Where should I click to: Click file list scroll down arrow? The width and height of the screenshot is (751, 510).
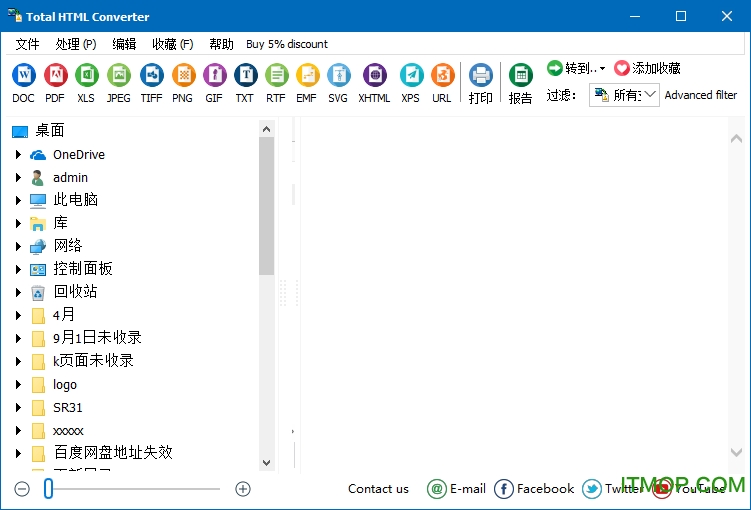point(736,452)
